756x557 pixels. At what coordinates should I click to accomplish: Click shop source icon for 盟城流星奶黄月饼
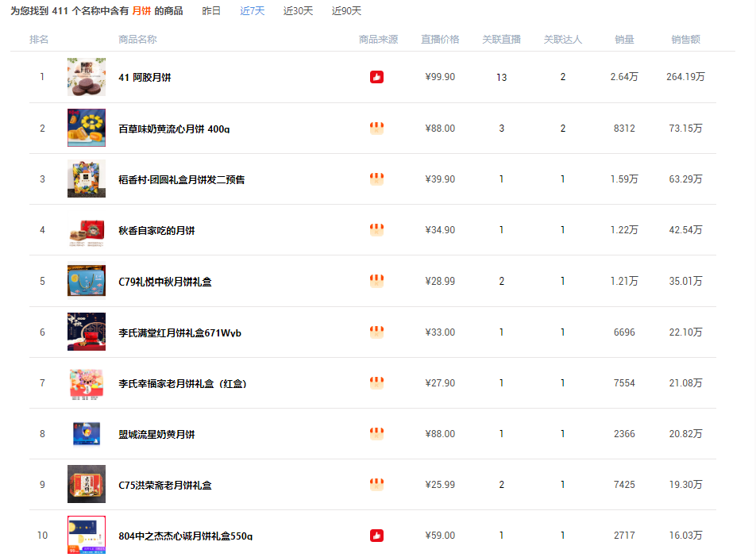(376, 434)
